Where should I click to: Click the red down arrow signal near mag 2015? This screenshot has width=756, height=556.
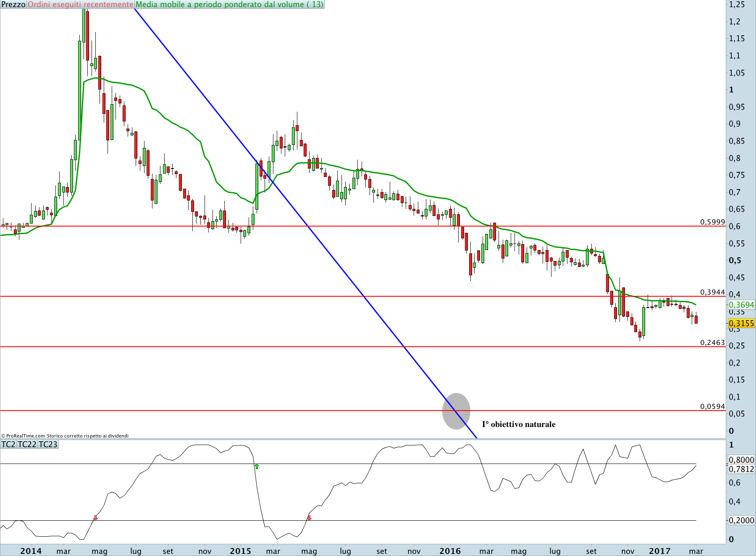click(x=309, y=518)
